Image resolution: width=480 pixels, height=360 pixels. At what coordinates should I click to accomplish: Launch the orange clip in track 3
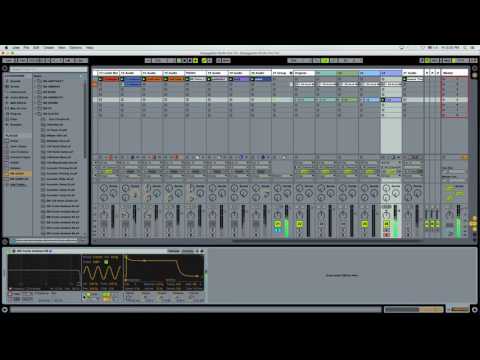(144, 79)
